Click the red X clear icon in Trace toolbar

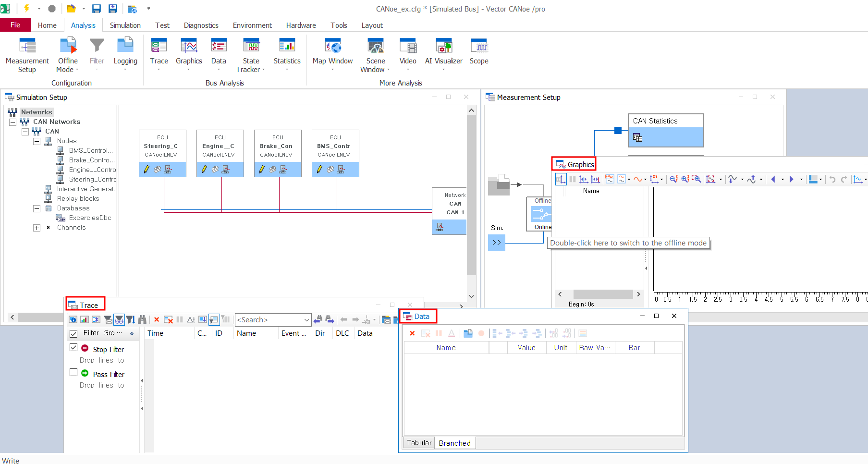pyautogui.click(x=157, y=319)
